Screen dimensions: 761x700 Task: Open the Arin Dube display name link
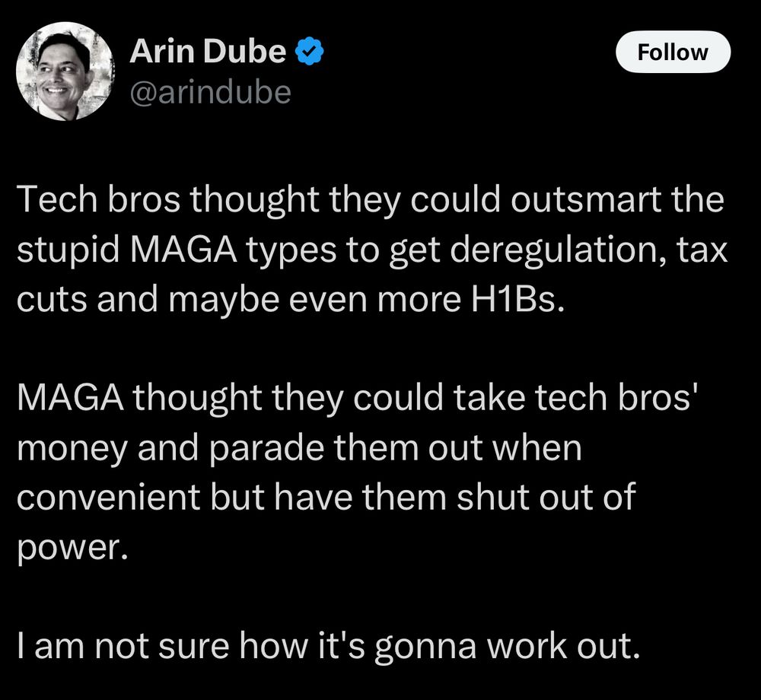[x=208, y=51]
